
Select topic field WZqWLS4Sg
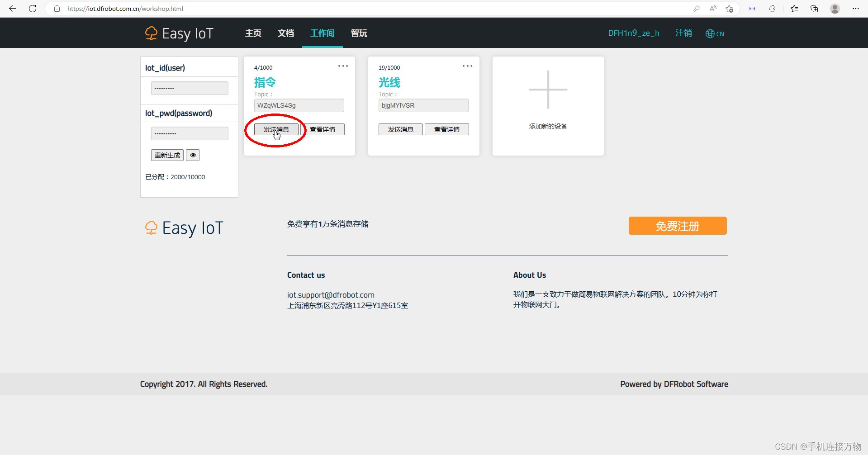pyautogui.click(x=299, y=105)
